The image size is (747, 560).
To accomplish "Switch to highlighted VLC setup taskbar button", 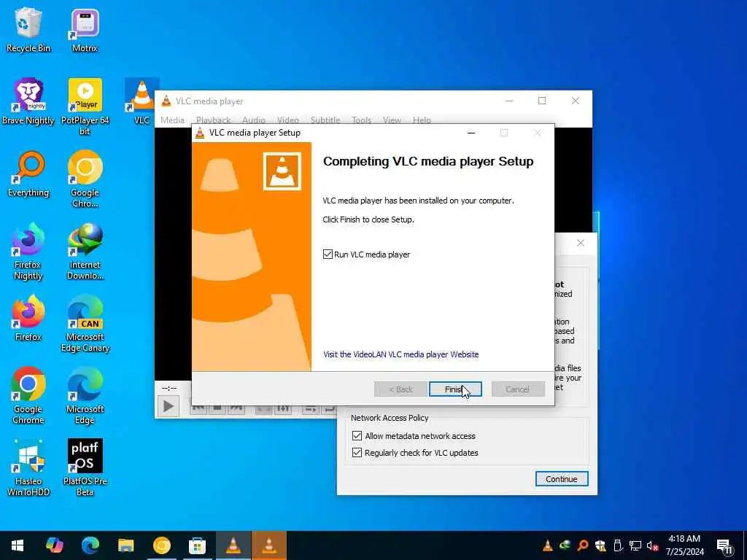I will point(268,545).
